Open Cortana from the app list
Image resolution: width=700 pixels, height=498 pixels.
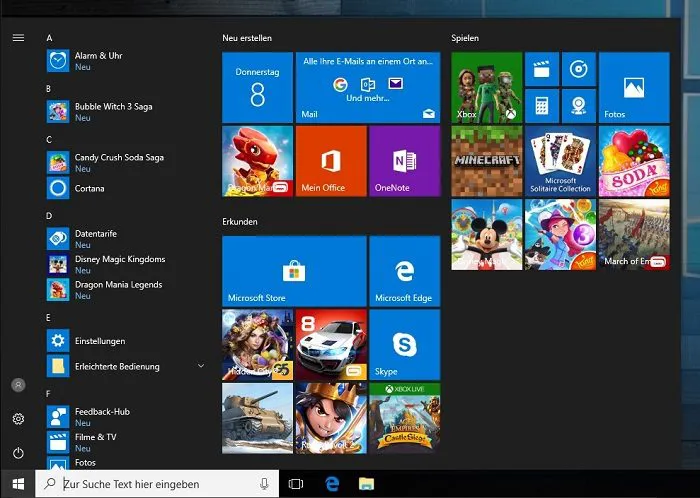tap(125, 188)
